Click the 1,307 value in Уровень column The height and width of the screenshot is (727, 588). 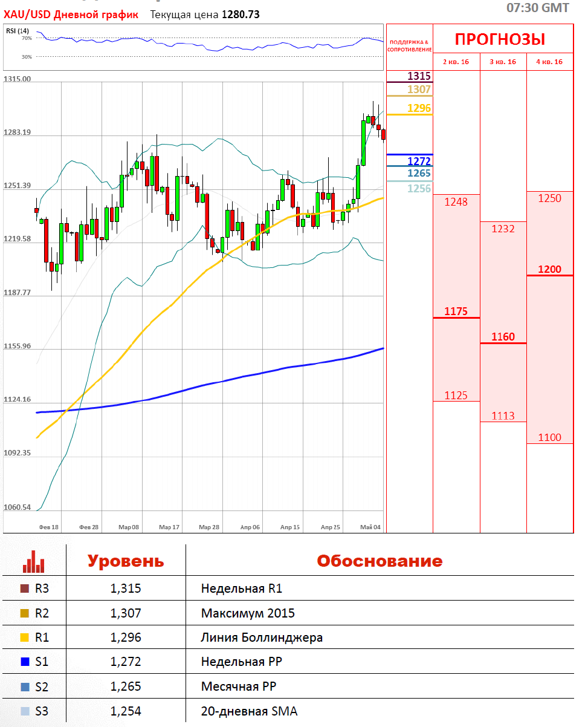coord(126,613)
